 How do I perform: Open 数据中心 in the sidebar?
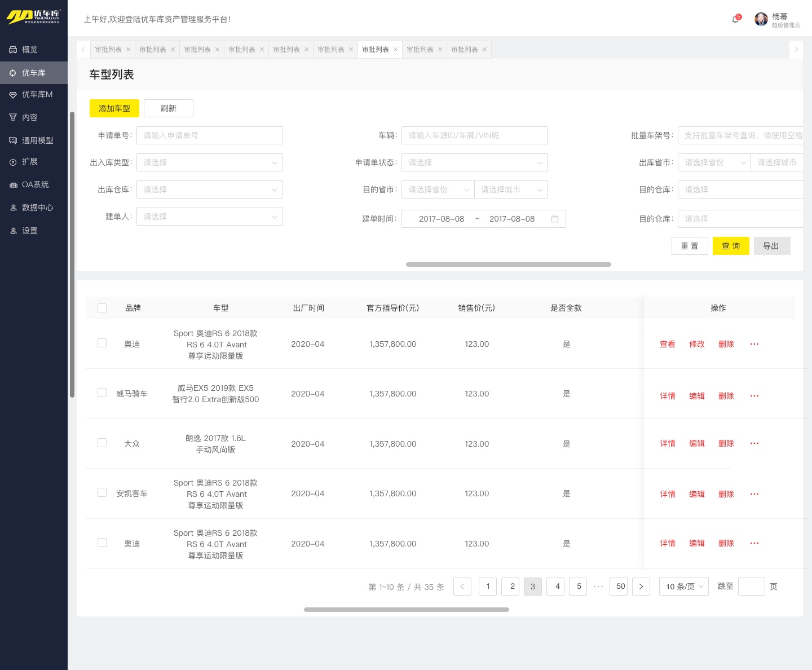[37, 208]
